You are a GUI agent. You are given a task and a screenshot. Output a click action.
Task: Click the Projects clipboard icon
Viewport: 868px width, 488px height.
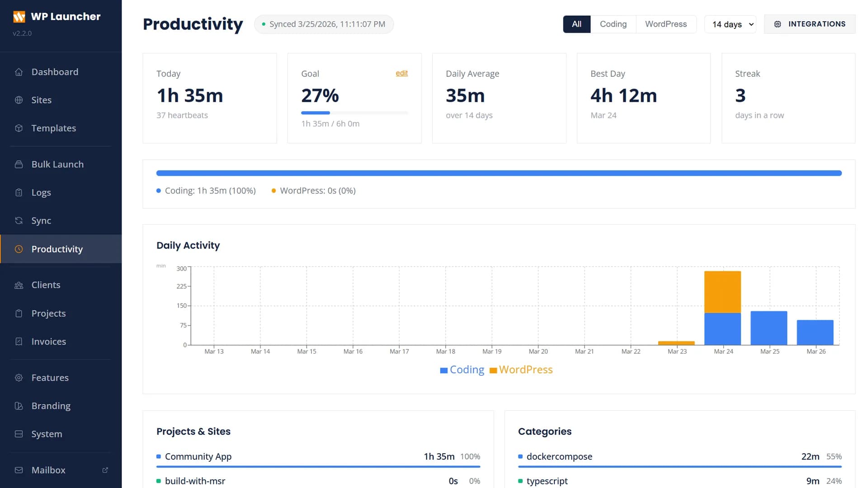coord(19,313)
